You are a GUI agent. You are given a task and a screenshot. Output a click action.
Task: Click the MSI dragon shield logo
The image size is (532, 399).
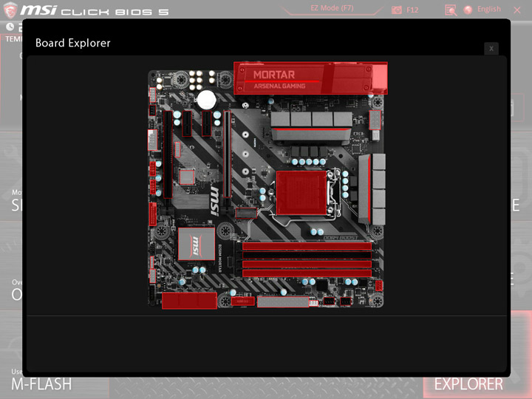pyautogui.click(x=10, y=10)
